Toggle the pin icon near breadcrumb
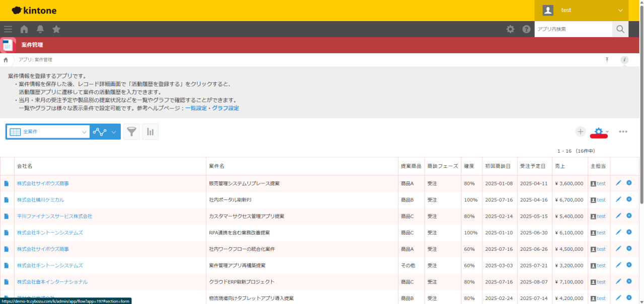 (607, 60)
